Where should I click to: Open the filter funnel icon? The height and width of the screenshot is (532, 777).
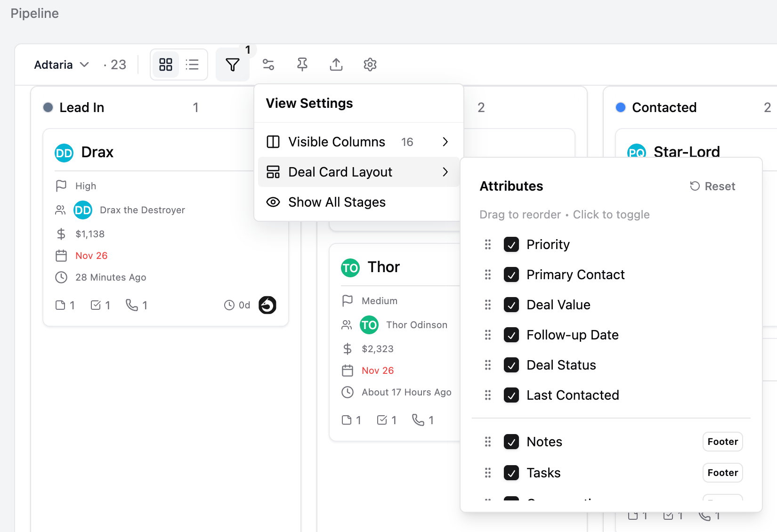point(233,64)
